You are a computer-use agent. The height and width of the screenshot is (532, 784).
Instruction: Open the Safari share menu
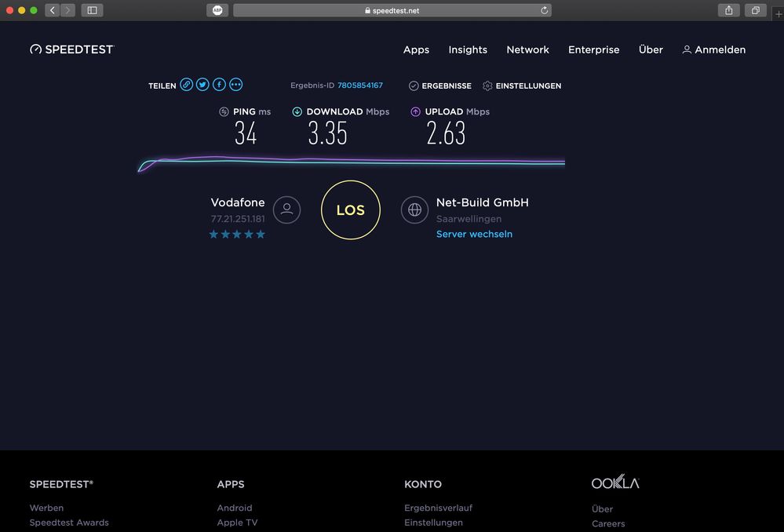[x=729, y=10]
